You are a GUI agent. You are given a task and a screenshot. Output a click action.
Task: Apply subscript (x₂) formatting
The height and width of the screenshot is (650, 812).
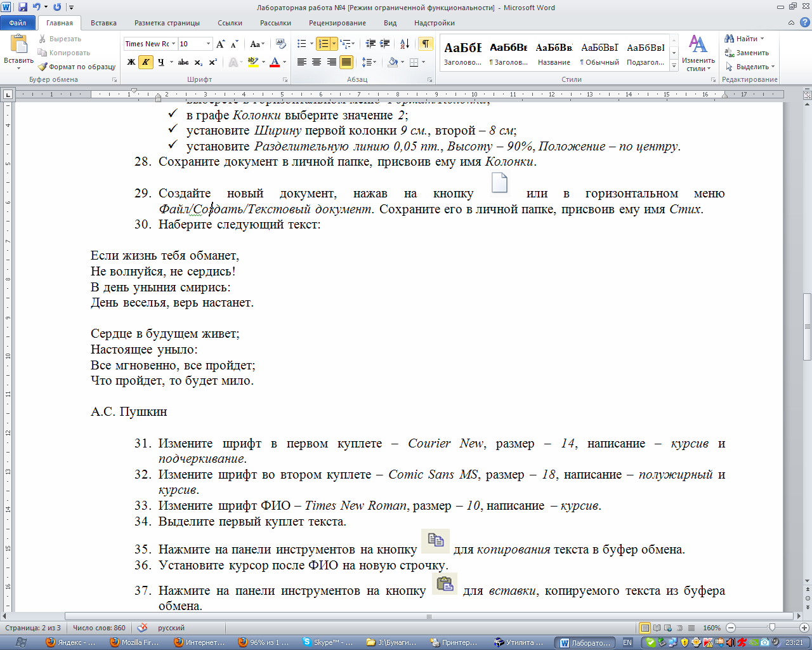[199, 62]
